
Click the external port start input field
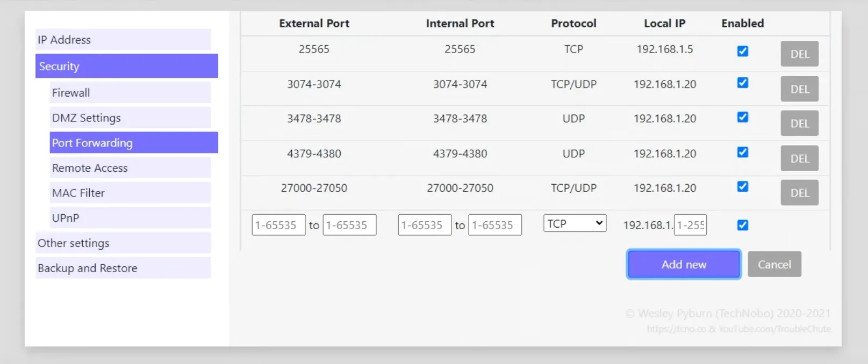click(278, 225)
